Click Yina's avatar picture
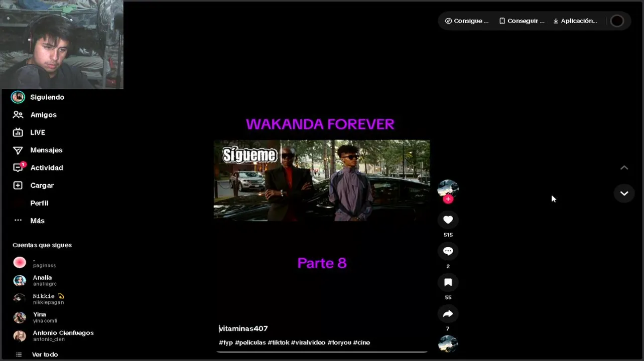 (20, 317)
